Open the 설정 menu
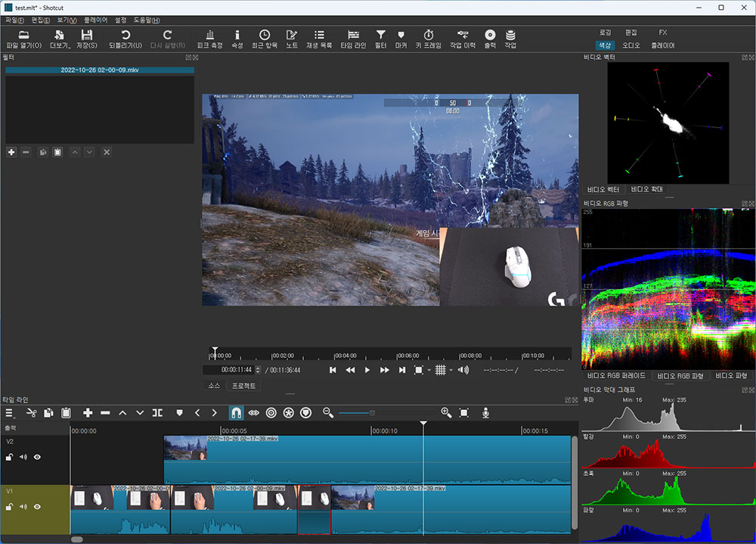The height and width of the screenshot is (544, 756). [120, 20]
